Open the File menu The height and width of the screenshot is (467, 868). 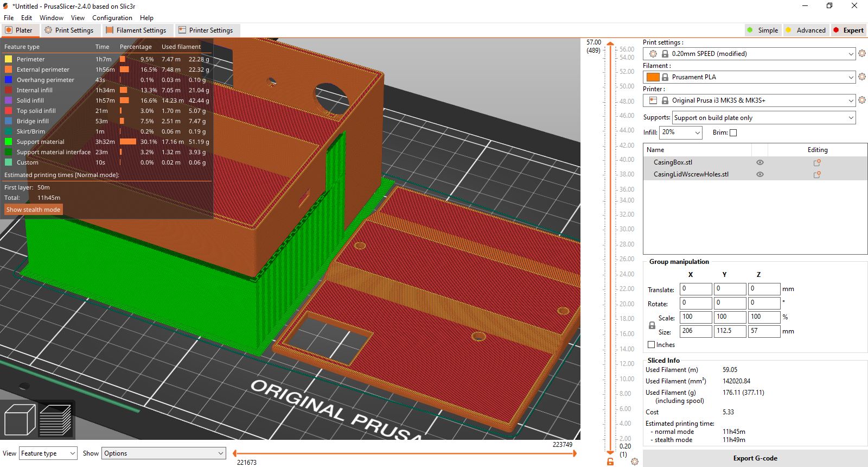(9, 18)
